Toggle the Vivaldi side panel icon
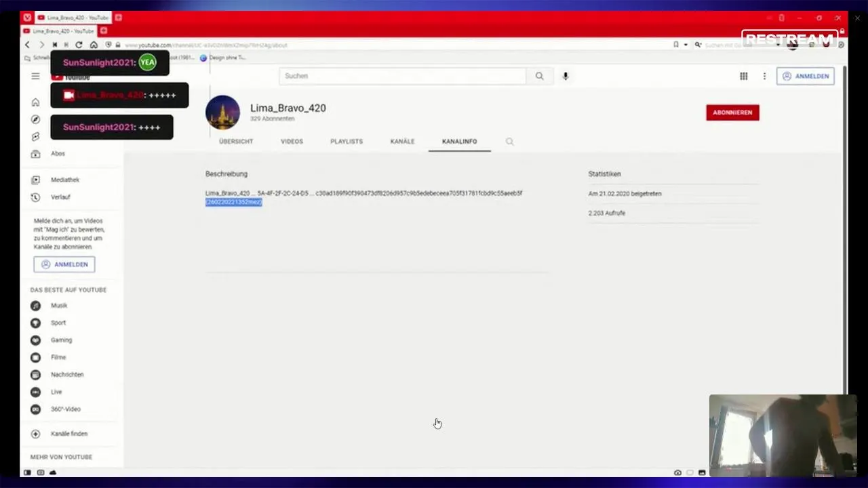 [x=27, y=472]
